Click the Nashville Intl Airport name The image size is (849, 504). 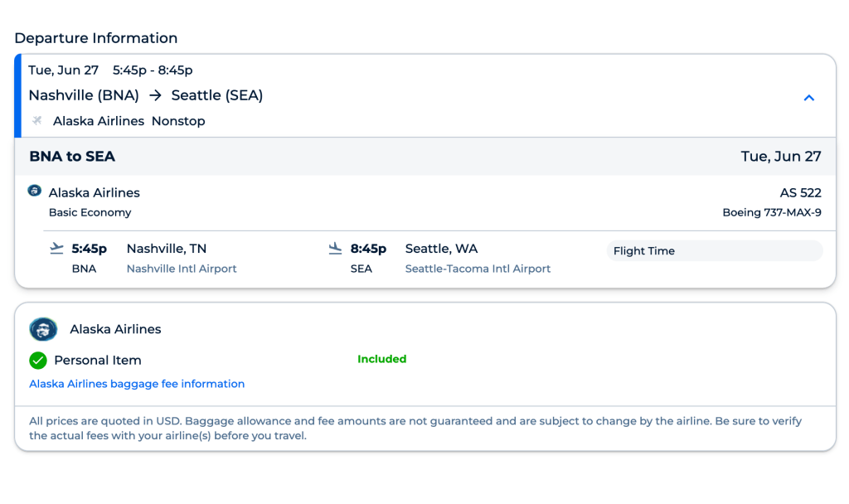(x=182, y=269)
